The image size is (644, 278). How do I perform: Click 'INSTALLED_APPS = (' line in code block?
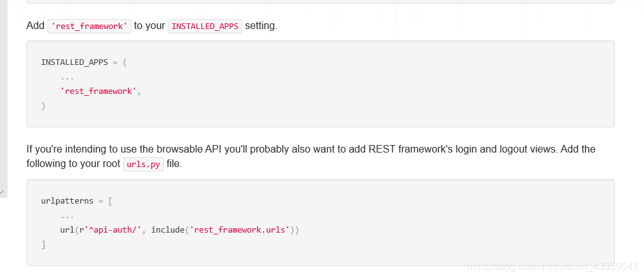pyautogui.click(x=84, y=62)
